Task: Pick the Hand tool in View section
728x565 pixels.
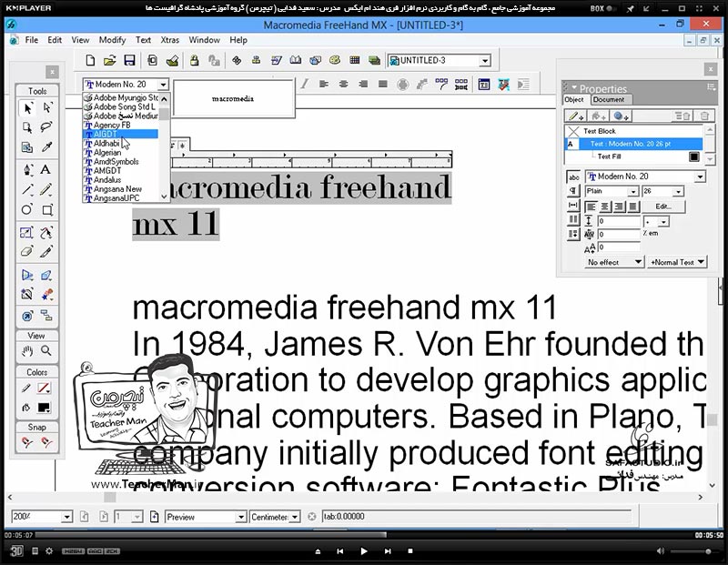Action: [27, 351]
